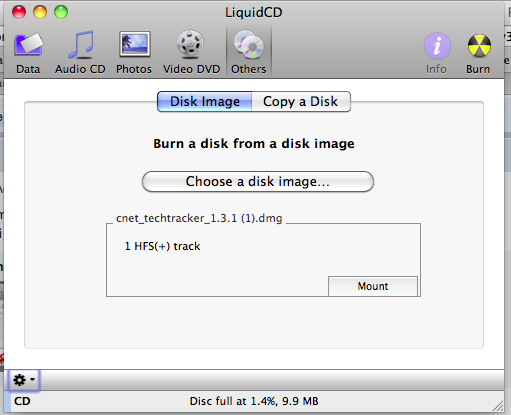Open the gear actions menu
This screenshot has width=511, height=415.
24,380
